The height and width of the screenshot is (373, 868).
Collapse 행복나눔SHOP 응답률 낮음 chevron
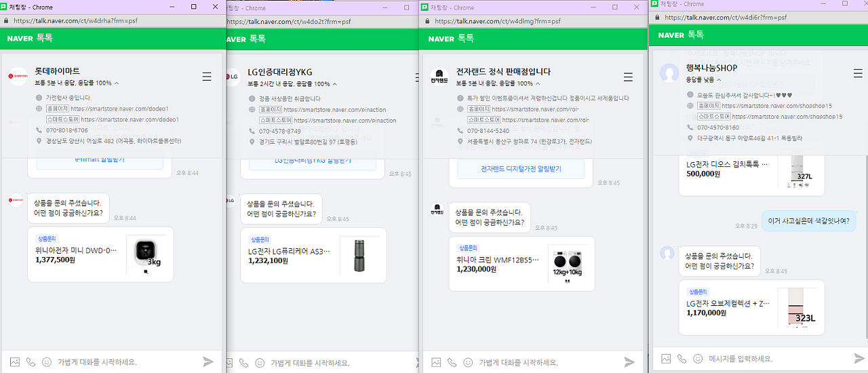pyautogui.click(x=718, y=80)
